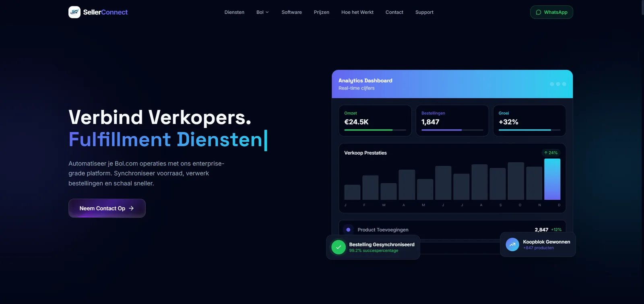Click the 99.2% succespercentage text
The width and height of the screenshot is (644, 304).
tap(374, 250)
